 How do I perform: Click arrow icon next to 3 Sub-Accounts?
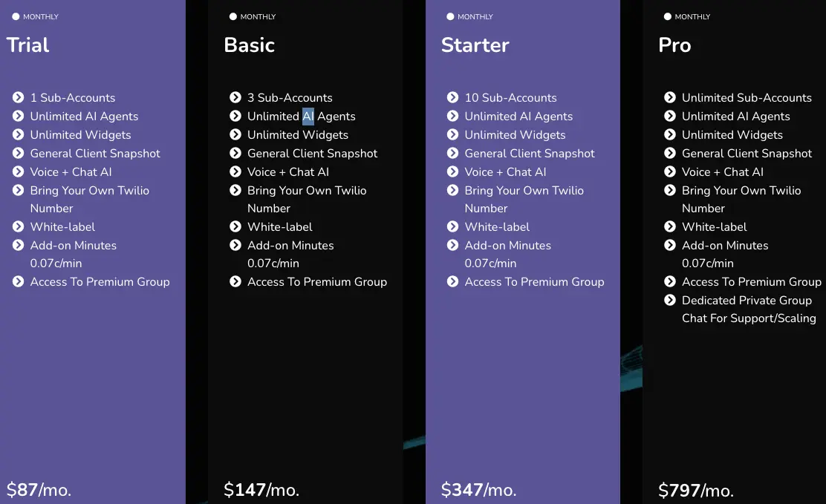(235, 97)
